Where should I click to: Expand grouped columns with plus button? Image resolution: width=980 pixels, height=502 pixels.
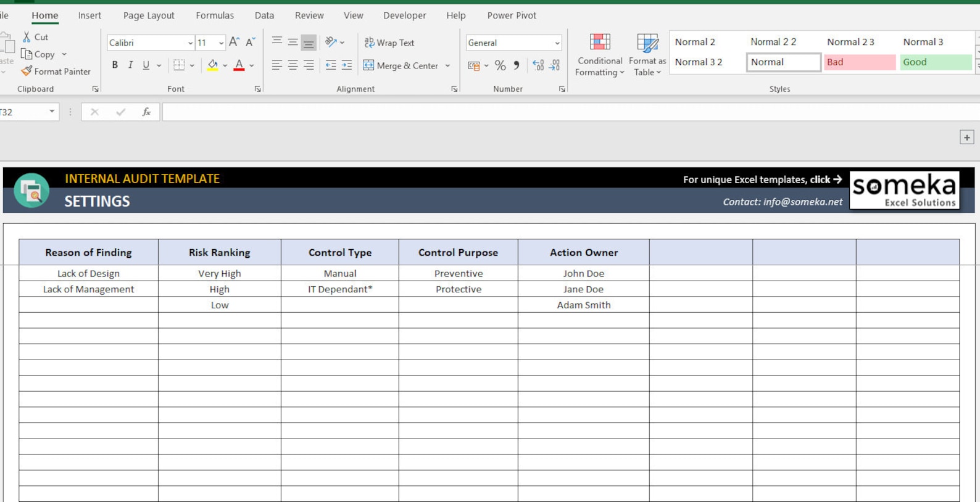pos(967,138)
